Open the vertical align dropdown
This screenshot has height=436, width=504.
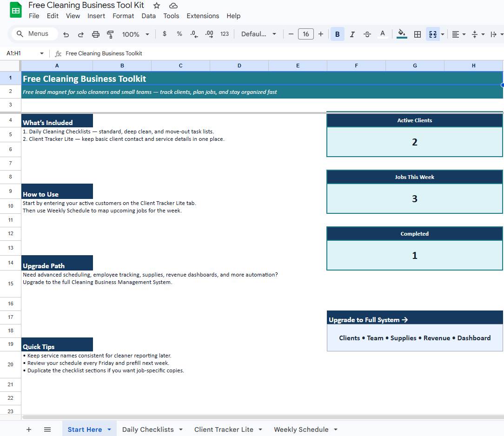(x=478, y=34)
